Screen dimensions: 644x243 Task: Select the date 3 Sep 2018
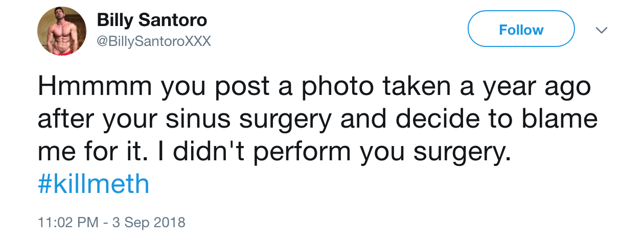pyautogui.click(x=148, y=223)
